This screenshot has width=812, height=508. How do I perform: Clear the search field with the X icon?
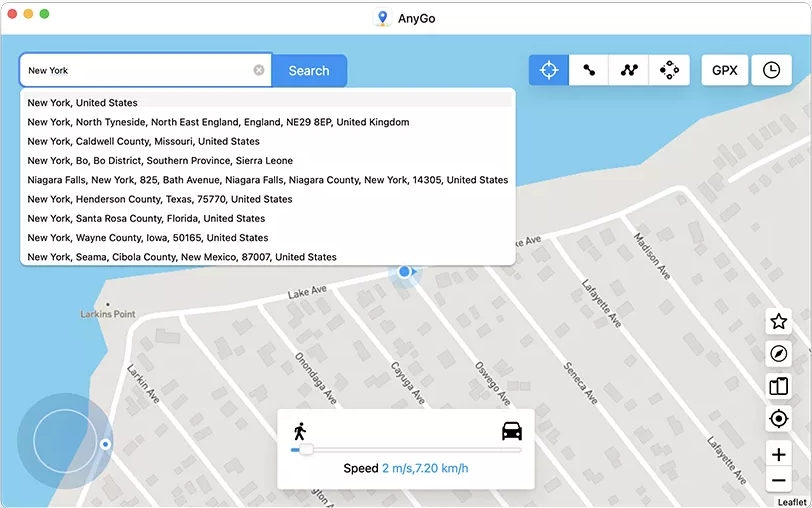[x=259, y=70]
